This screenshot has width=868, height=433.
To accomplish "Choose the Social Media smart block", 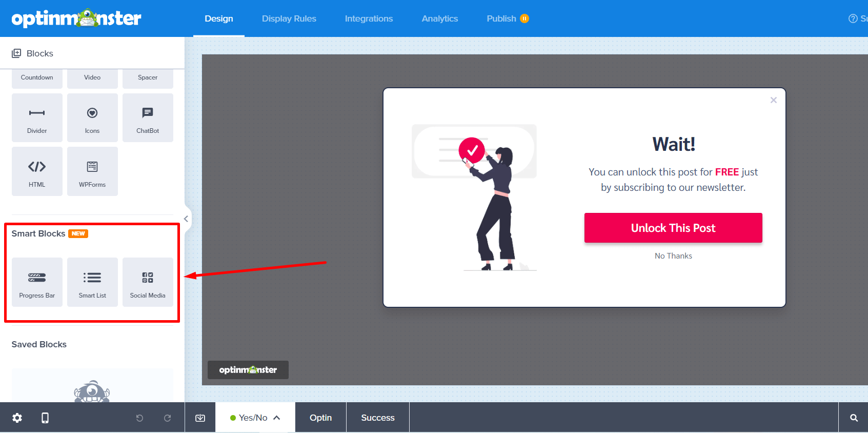I will click(x=148, y=282).
